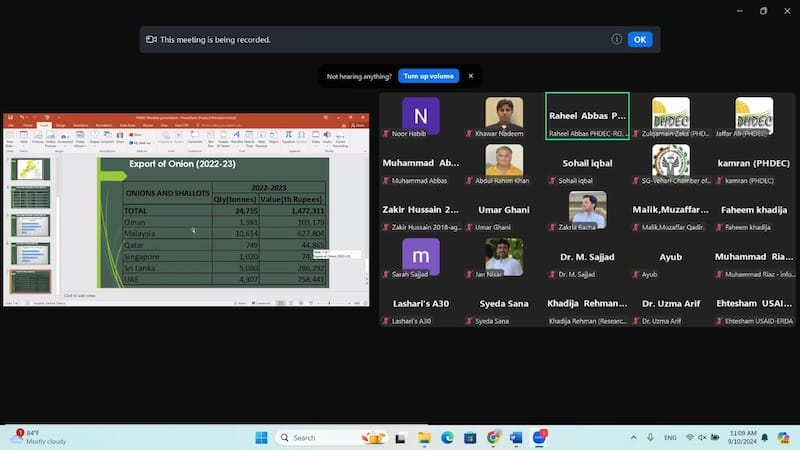Dismiss the "Not hearing anything?" prompt
Screen dimensions: 800x450
(x=471, y=76)
